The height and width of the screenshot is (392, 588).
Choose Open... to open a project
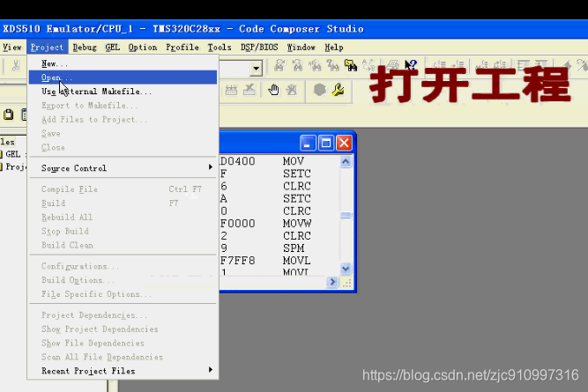point(123,78)
